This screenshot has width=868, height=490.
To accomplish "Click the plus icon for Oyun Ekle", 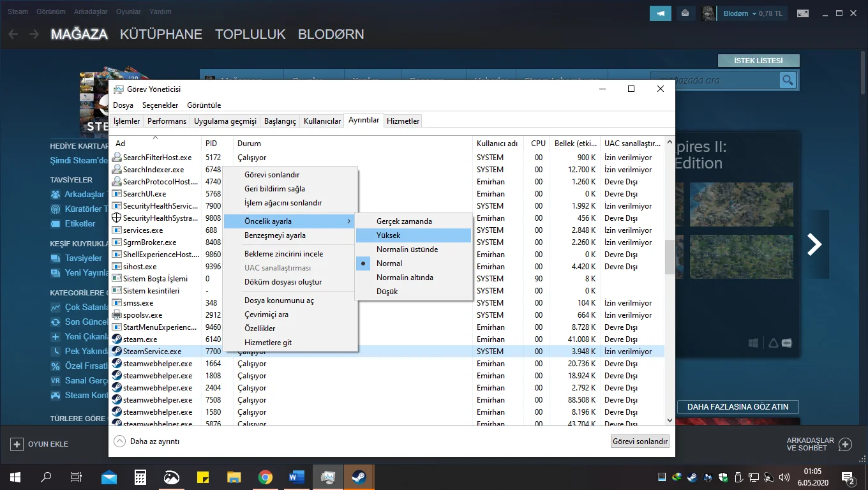I will tap(17, 444).
